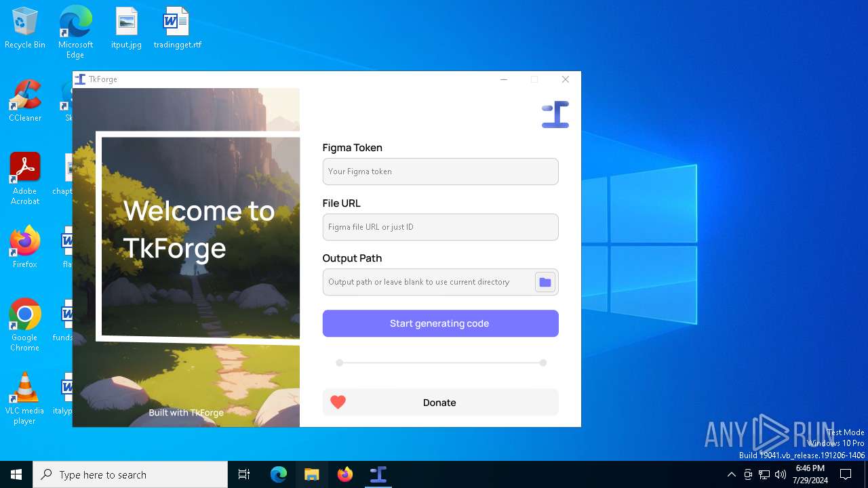The width and height of the screenshot is (868, 488).
Task: Open Recycle Bin desktop icon
Action: (25, 28)
